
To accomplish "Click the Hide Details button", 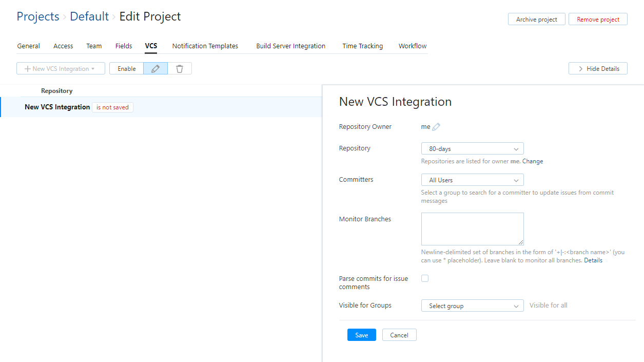I will pos(598,69).
